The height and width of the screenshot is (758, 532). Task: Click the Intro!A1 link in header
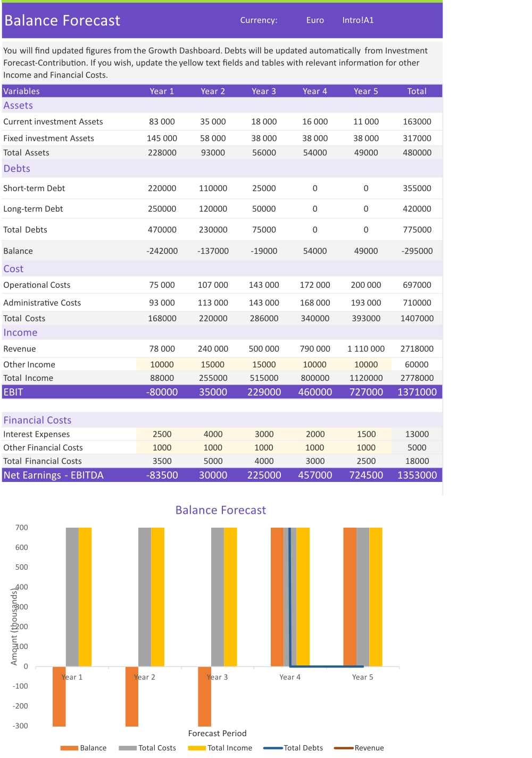(358, 20)
